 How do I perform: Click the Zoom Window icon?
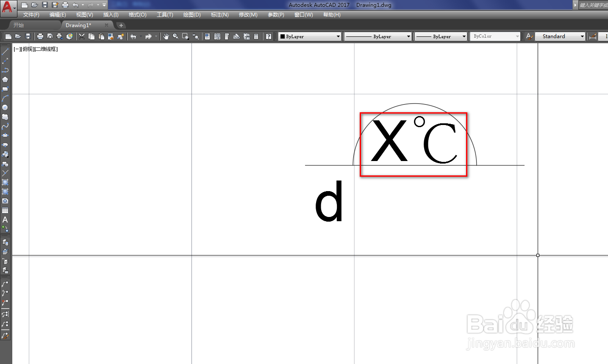point(186,36)
